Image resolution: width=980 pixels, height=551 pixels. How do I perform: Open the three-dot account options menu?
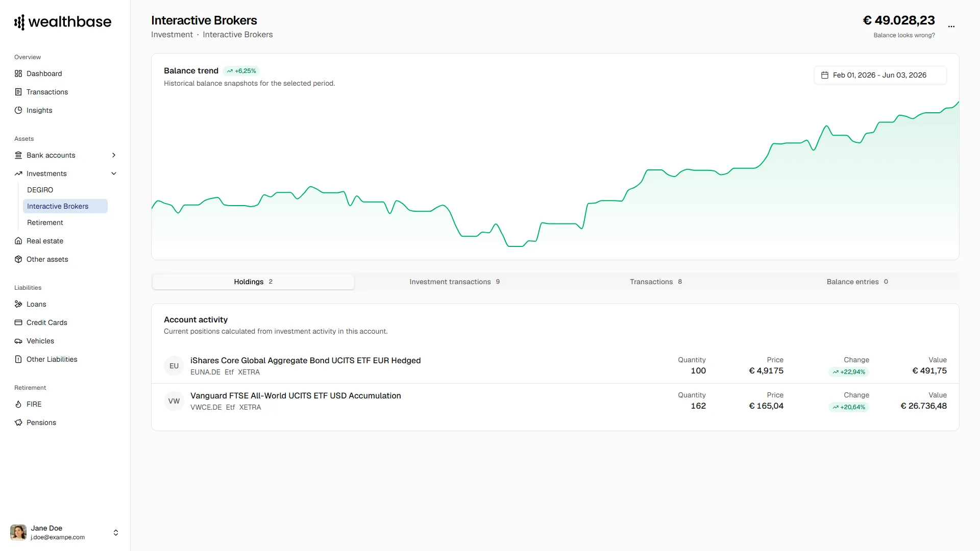(951, 26)
